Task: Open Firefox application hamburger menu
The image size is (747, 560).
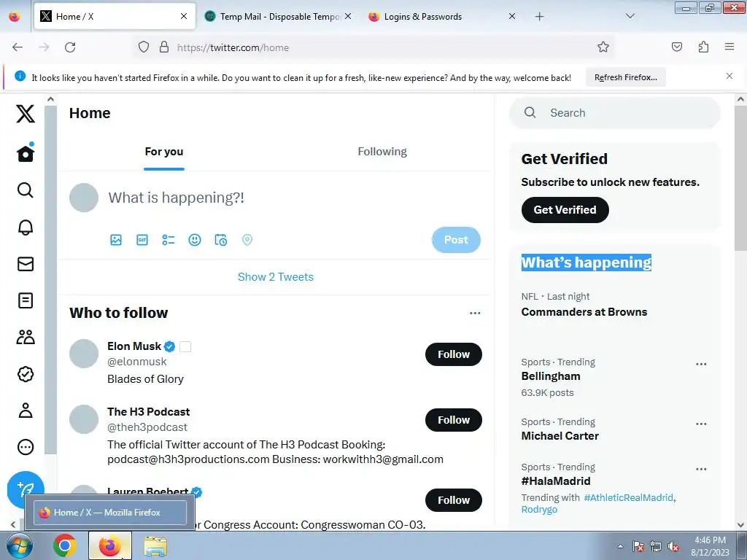Action: pyautogui.click(x=729, y=47)
